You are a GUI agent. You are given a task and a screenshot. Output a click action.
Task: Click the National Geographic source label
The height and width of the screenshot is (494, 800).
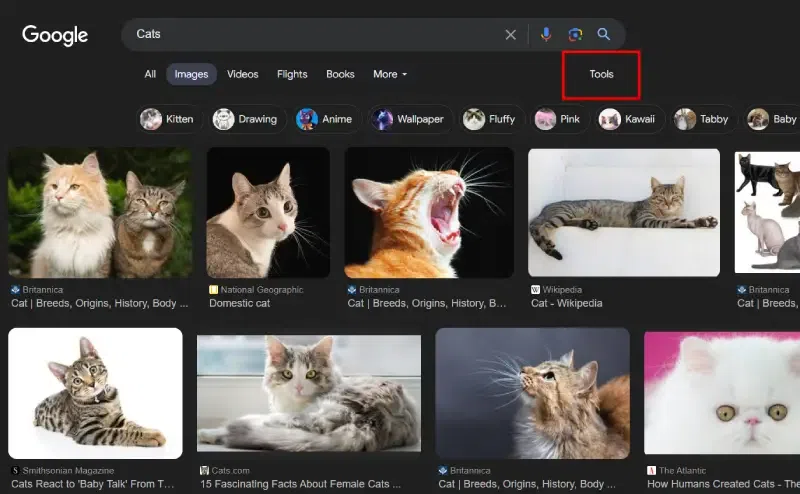point(256,289)
